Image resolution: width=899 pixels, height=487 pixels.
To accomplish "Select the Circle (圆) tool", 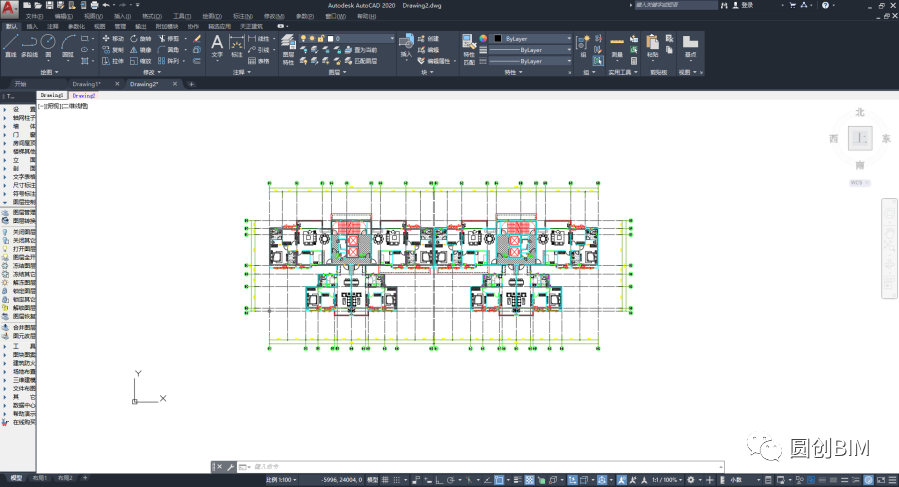I will click(x=48, y=46).
